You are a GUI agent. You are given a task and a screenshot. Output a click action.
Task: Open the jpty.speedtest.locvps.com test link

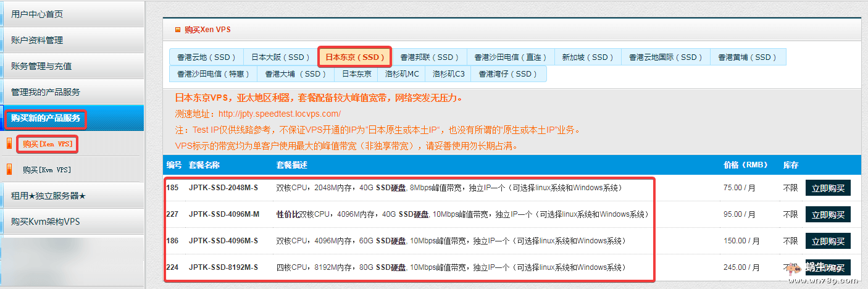[280, 114]
